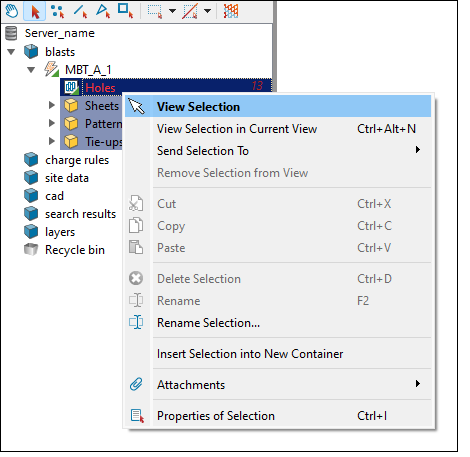Choose the point selection tool

(58, 11)
